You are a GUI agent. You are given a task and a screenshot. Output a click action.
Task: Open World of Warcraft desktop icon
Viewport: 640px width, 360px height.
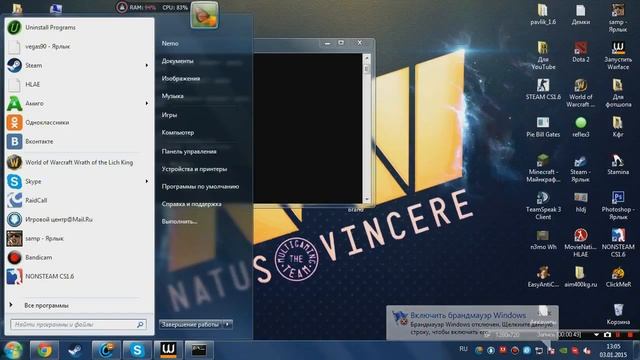[580, 93]
